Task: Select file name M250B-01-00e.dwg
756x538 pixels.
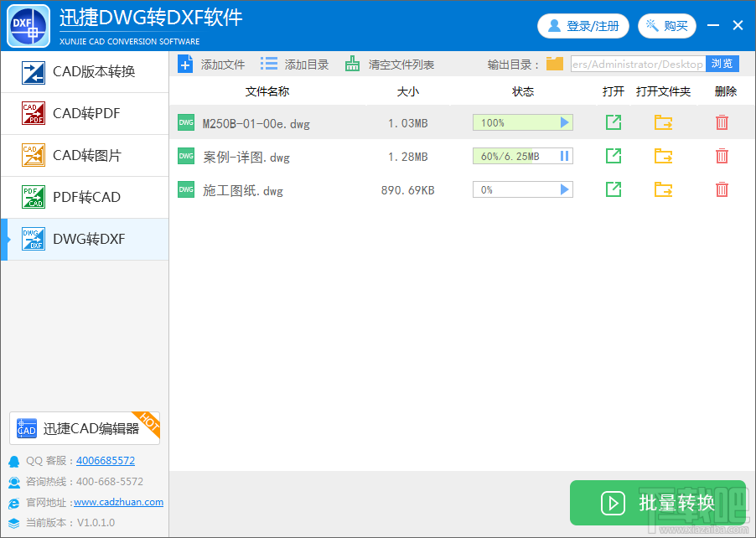Action: click(256, 124)
